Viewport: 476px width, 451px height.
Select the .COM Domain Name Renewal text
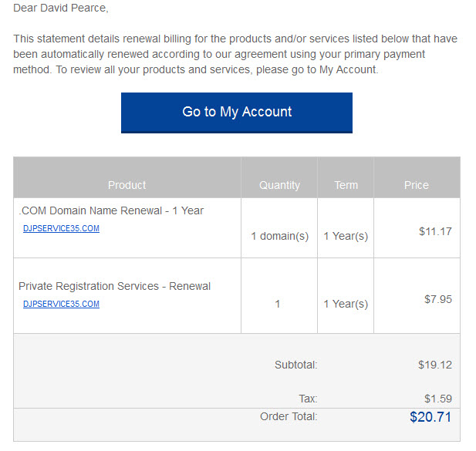click(x=111, y=210)
